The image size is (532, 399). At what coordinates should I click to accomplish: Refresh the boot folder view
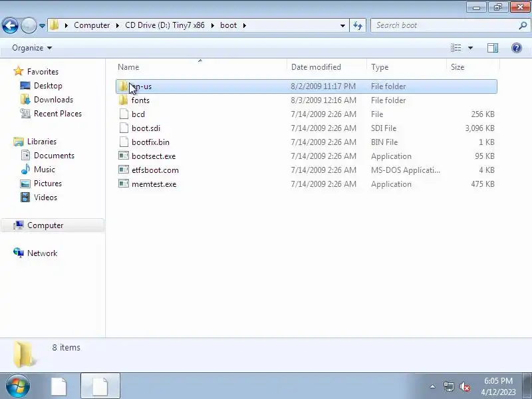click(x=358, y=25)
